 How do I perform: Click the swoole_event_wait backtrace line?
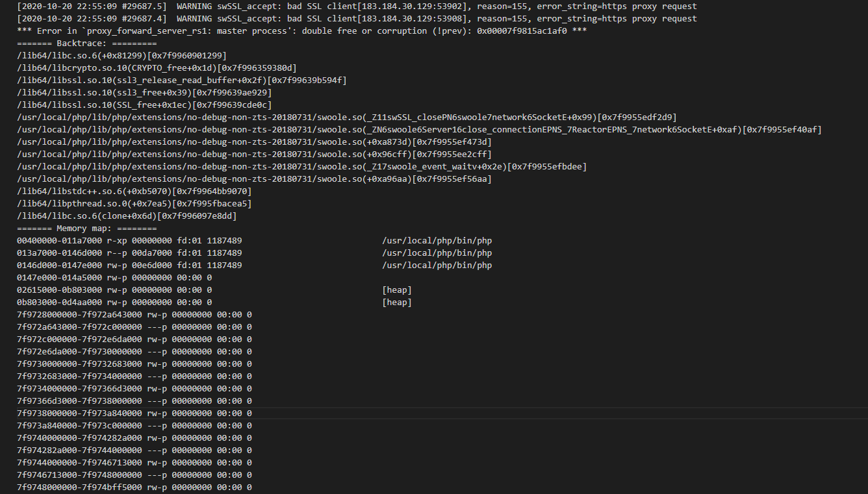pyautogui.click(x=301, y=167)
